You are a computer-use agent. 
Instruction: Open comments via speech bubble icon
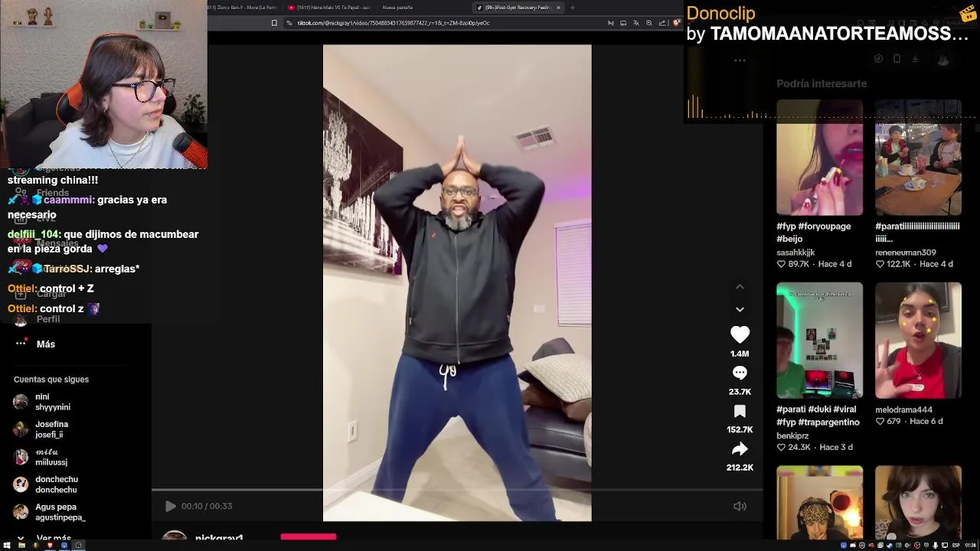point(740,373)
